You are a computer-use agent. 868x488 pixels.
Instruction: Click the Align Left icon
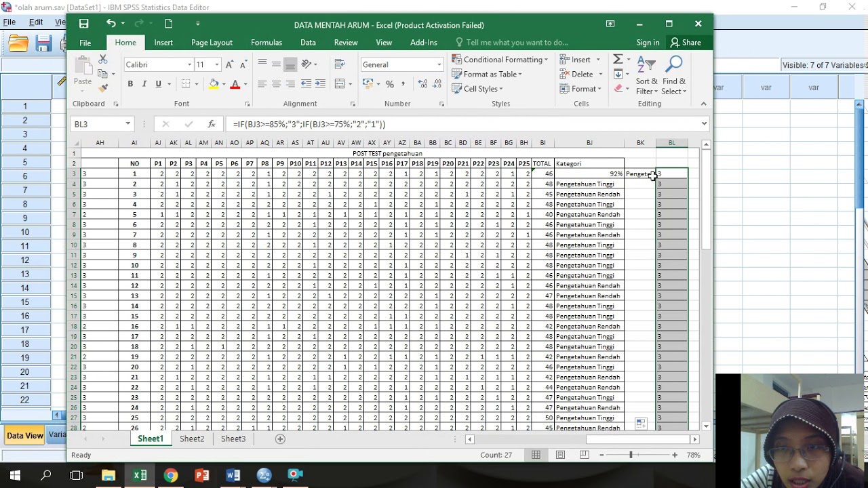coord(262,84)
